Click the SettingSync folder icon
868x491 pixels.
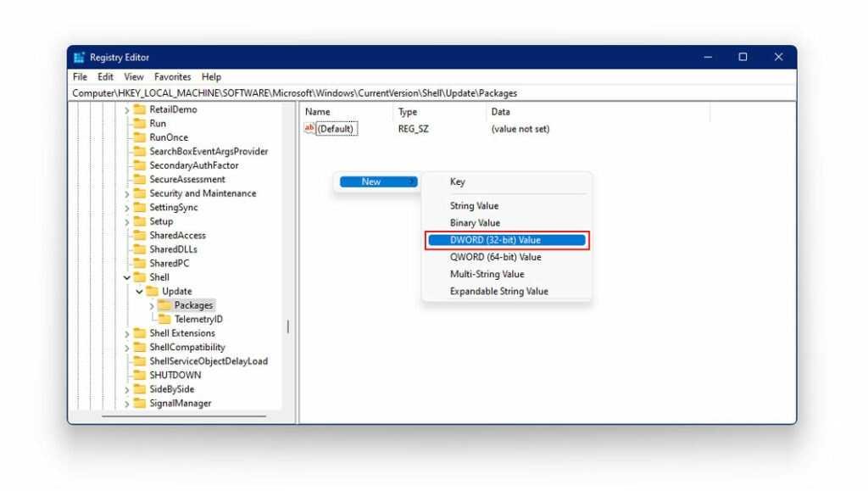coord(140,208)
